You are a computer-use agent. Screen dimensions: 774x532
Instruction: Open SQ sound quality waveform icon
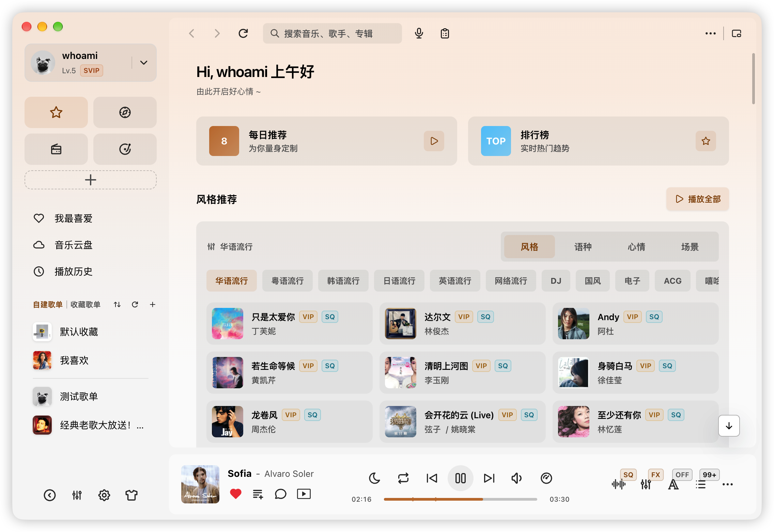click(619, 484)
